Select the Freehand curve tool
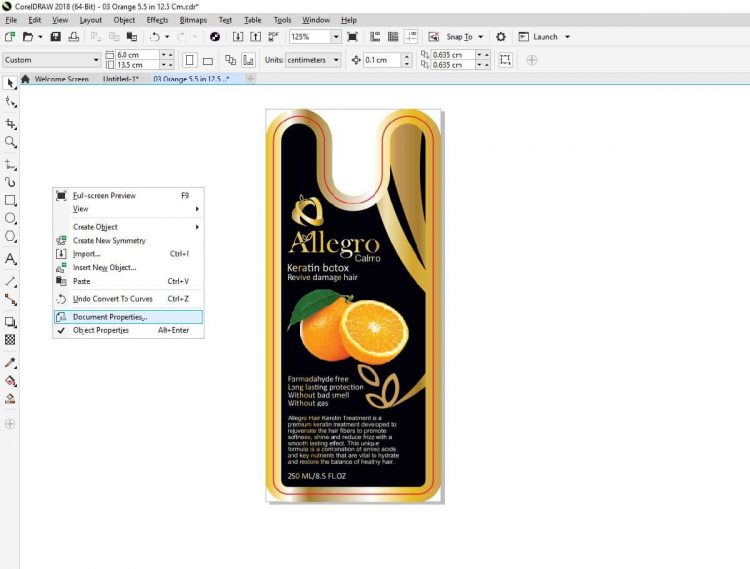This screenshot has height=569, width=750. point(10,164)
